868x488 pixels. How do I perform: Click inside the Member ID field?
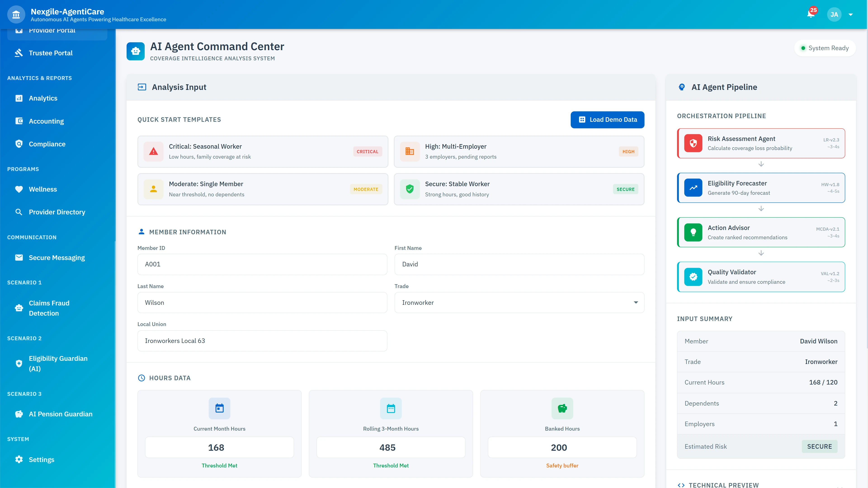(262, 264)
